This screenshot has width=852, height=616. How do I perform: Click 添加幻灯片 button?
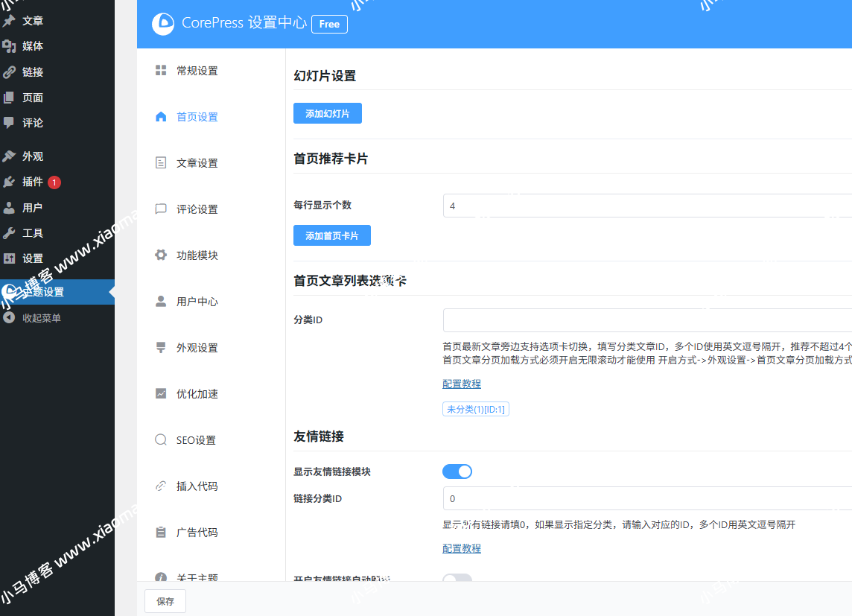click(x=328, y=113)
